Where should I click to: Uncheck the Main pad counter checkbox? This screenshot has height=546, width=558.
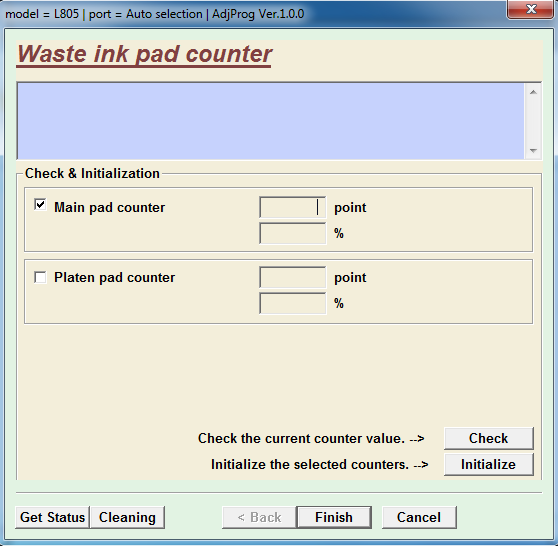(40, 205)
